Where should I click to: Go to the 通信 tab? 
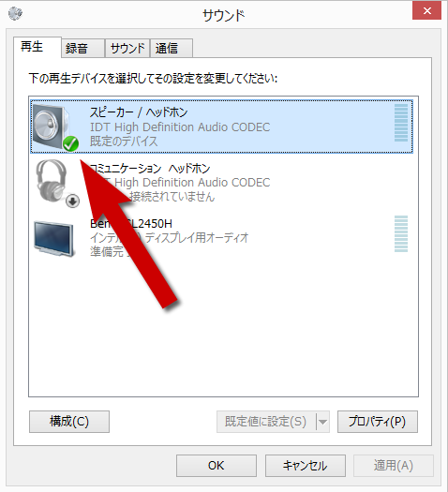172,49
